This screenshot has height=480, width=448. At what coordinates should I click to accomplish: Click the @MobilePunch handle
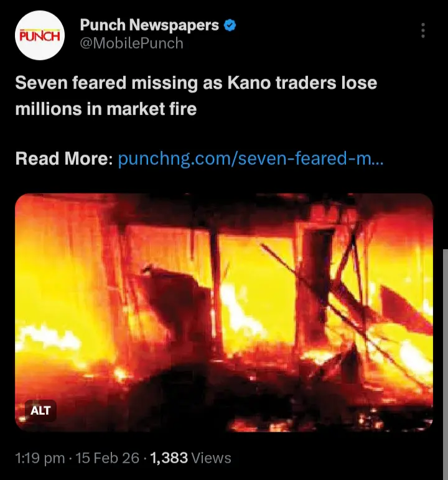[x=131, y=43]
